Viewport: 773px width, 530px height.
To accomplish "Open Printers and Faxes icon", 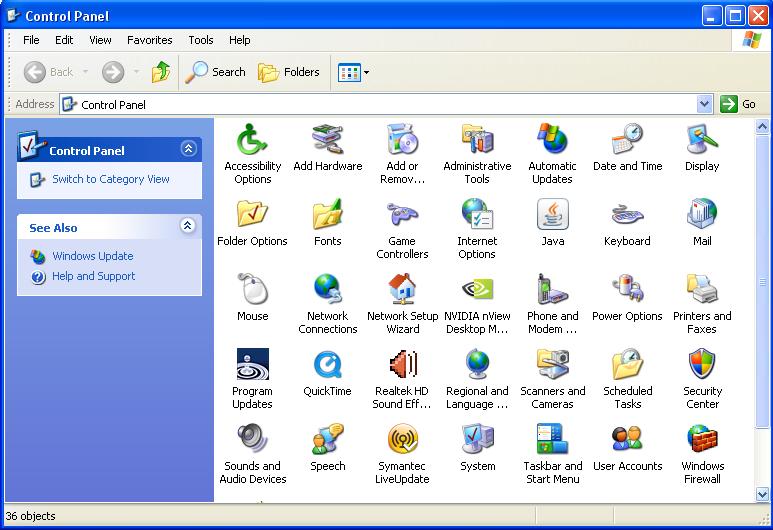I will 702,289.
